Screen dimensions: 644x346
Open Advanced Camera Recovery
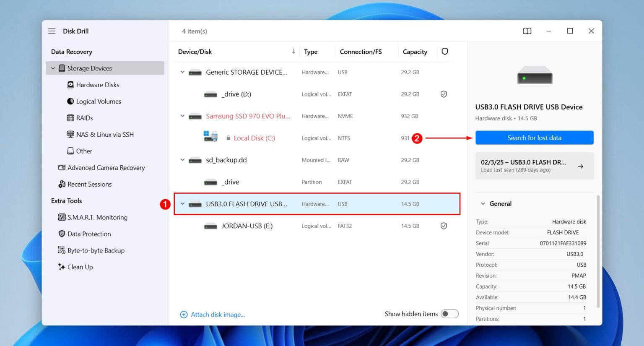106,167
